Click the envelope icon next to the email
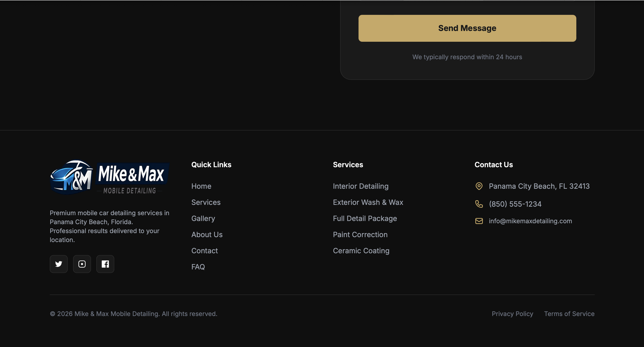 [479, 221]
